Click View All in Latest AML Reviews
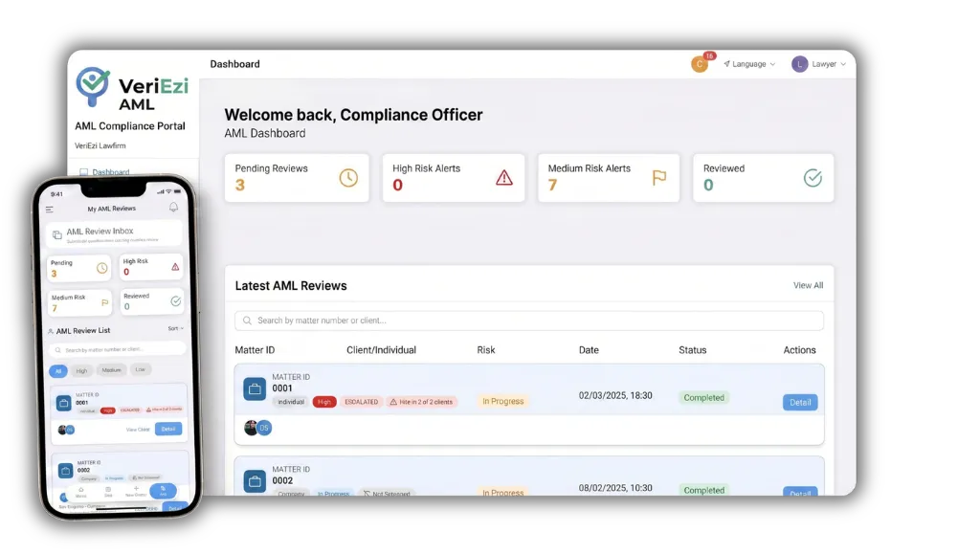980x554 pixels. tap(808, 285)
